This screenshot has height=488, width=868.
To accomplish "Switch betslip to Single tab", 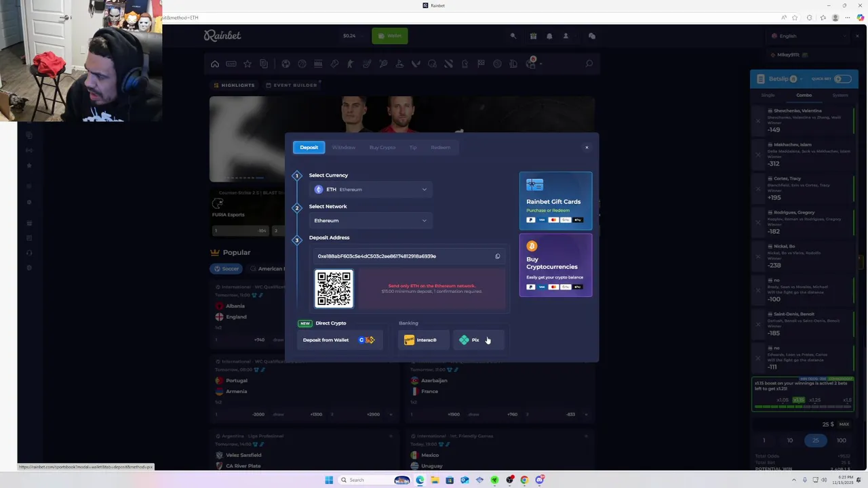I will click(768, 96).
